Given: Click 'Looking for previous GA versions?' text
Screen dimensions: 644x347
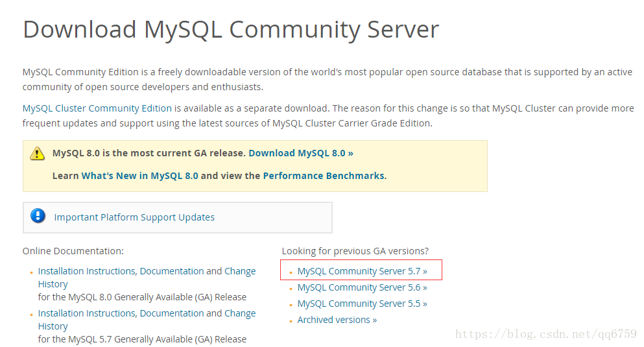Looking at the screenshot, I should [x=355, y=251].
